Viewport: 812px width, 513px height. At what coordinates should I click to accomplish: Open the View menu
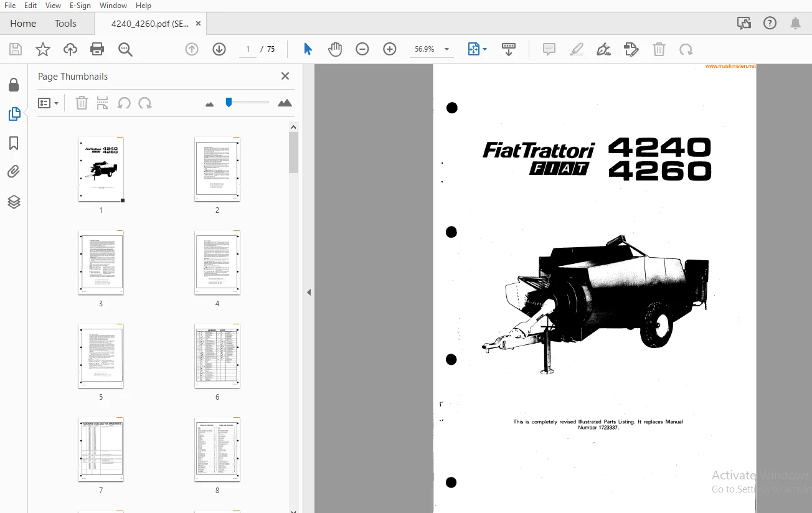pyautogui.click(x=53, y=6)
